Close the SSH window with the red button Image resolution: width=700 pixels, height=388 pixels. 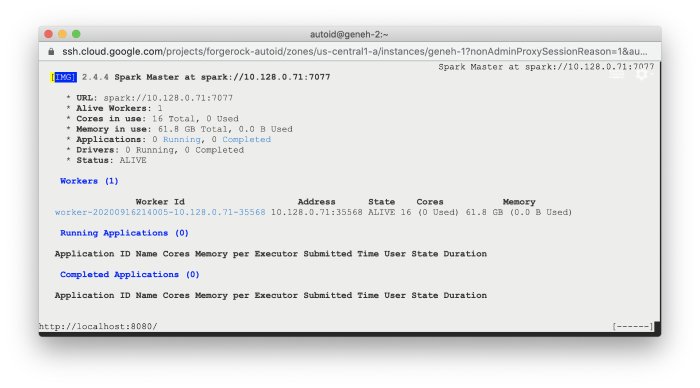(49, 34)
